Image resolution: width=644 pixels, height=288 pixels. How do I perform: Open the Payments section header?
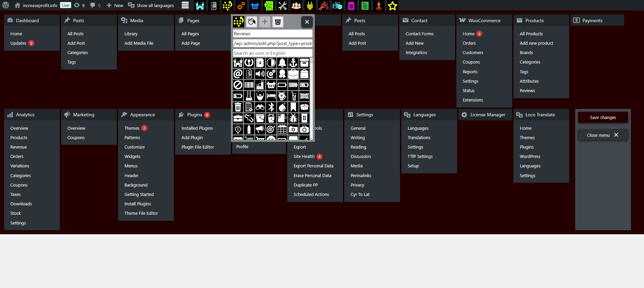click(597, 20)
